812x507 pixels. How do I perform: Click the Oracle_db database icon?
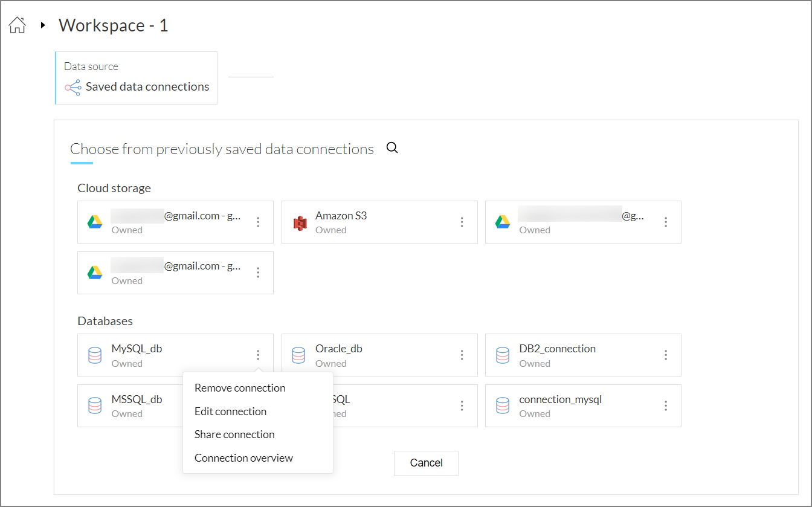[298, 355]
